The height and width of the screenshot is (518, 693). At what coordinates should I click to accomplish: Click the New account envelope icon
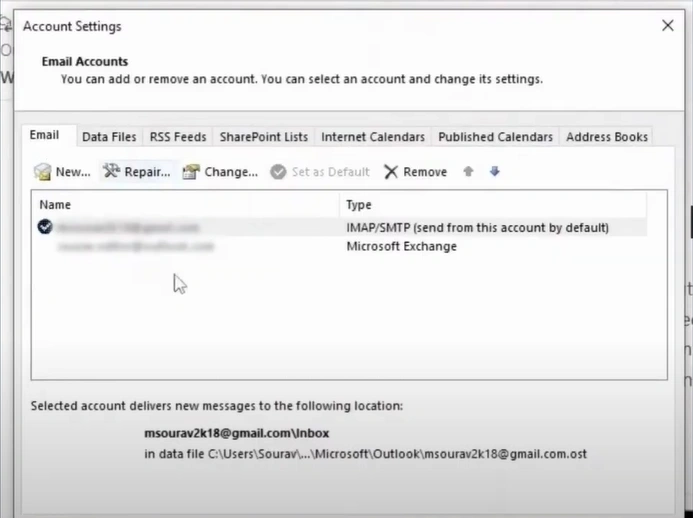pos(42,172)
